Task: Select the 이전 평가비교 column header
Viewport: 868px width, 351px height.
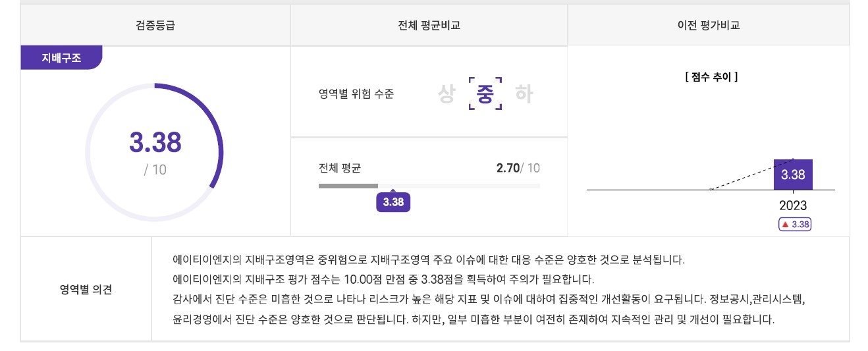Action: (x=709, y=25)
